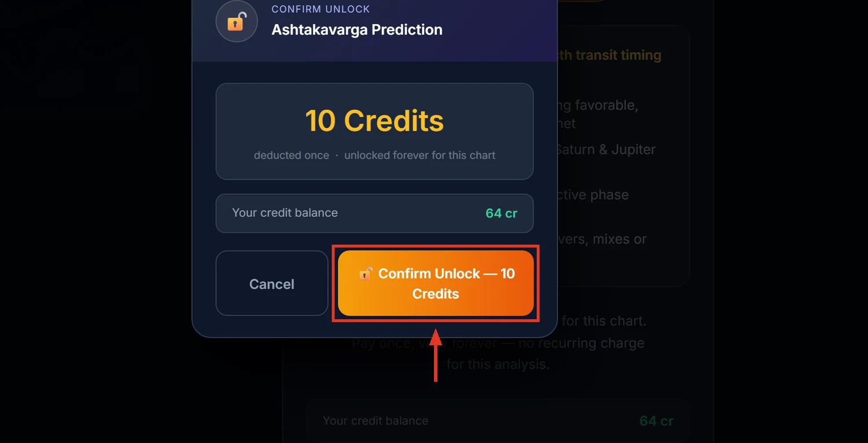This screenshot has width=868, height=443.
Task: Click the open padlock icon in dialog header
Action: tap(236, 22)
